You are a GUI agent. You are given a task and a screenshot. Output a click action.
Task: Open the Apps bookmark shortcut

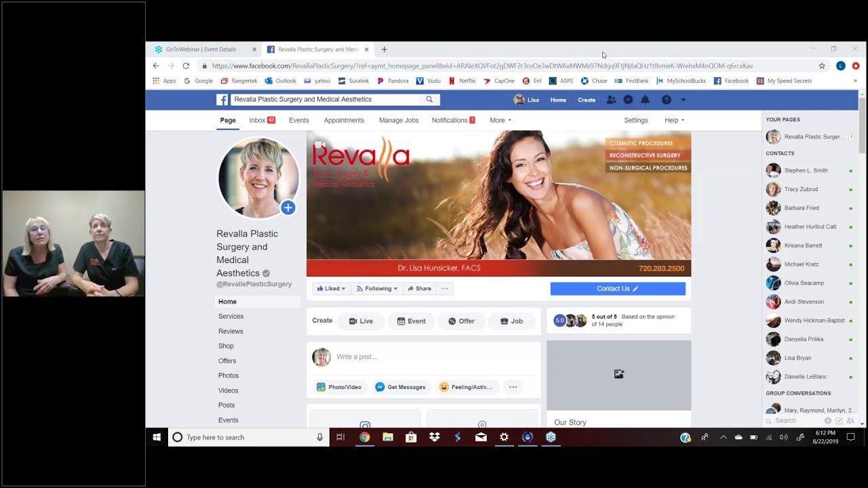pos(164,81)
